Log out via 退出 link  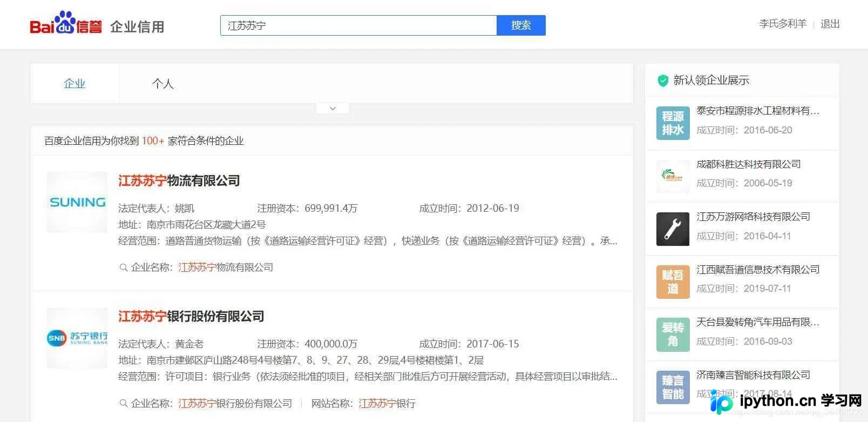pos(830,24)
